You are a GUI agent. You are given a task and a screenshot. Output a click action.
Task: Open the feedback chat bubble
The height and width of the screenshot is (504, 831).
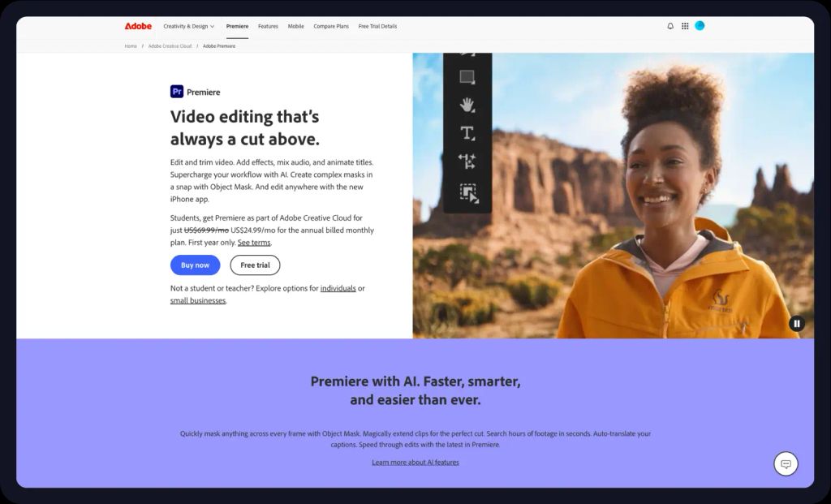(x=786, y=463)
